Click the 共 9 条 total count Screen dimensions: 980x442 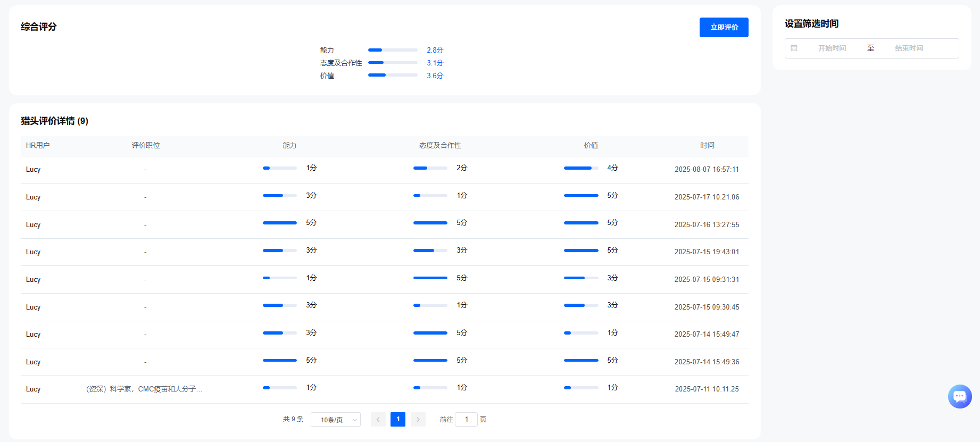click(x=293, y=419)
